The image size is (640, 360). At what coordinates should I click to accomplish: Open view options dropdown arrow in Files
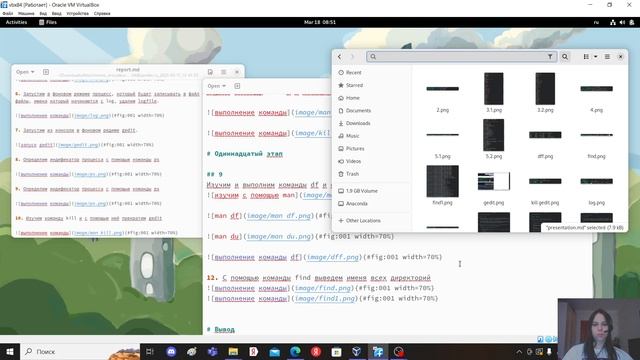click(596, 57)
